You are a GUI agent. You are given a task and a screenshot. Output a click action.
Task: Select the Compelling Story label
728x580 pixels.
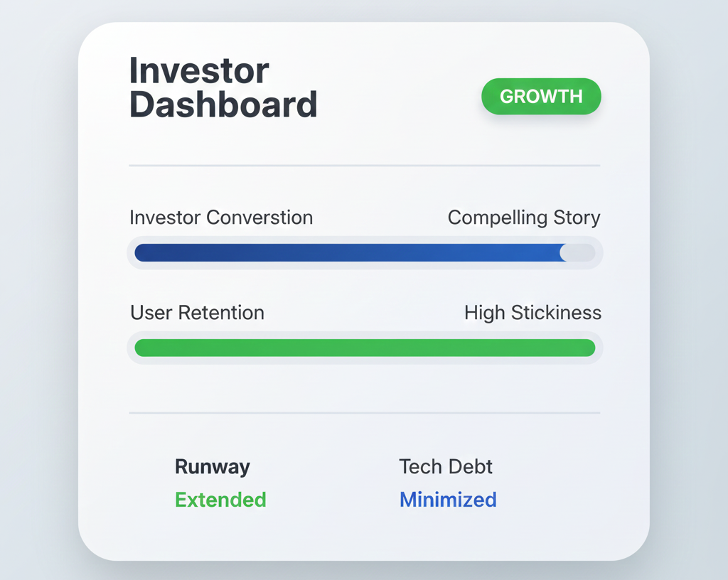pos(524,217)
